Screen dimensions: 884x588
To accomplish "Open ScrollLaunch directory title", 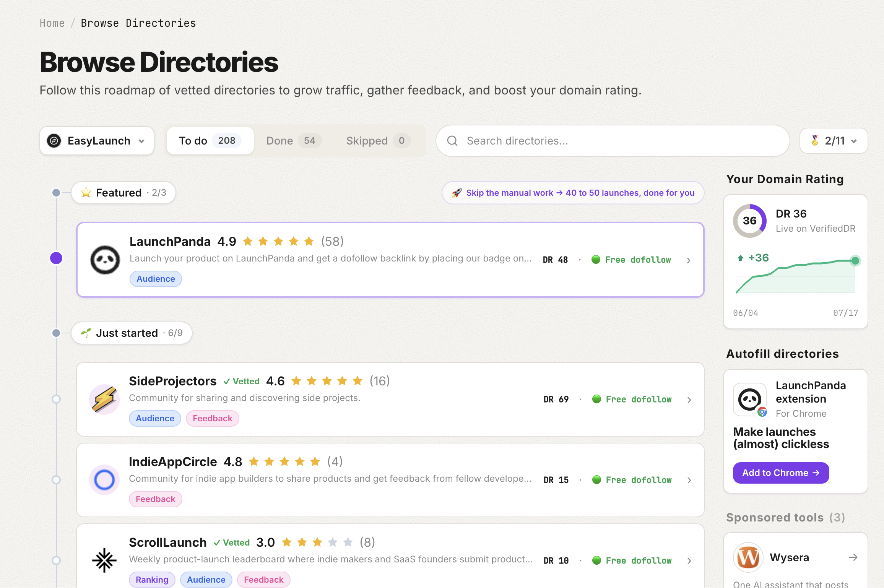I will click(168, 543).
